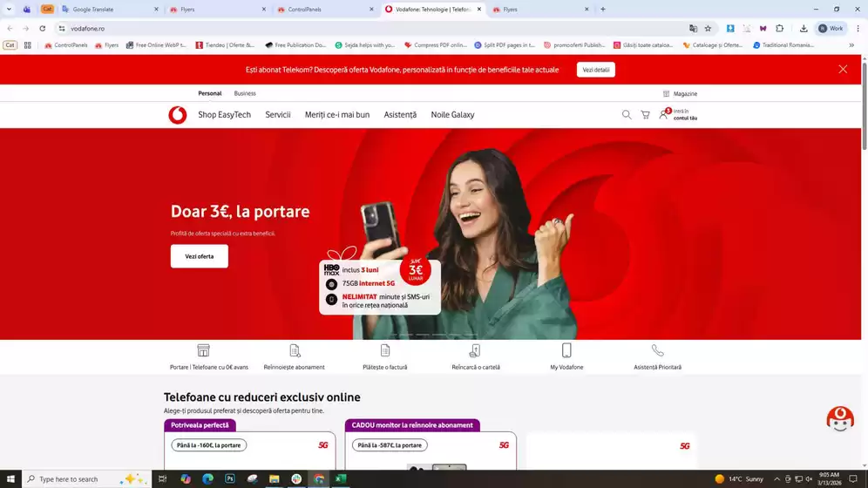Open the shopping cart icon
868x488 pixels.
pyautogui.click(x=645, y=114)
